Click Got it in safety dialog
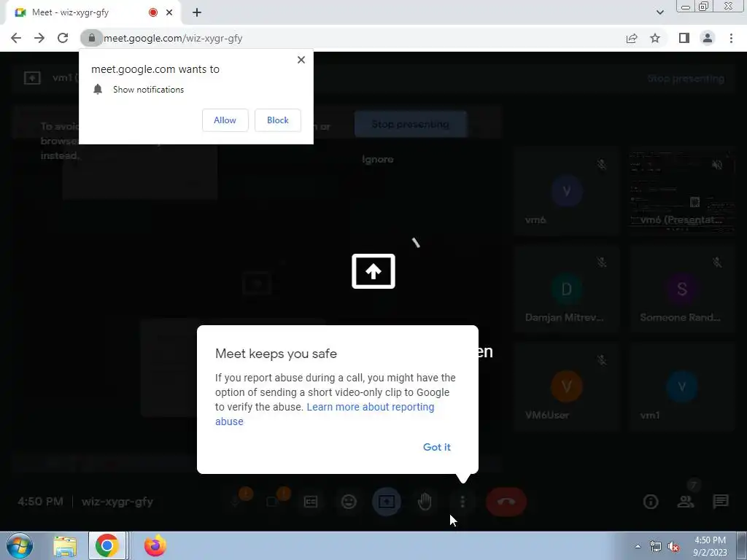This screenshot has width=747, height=560. [436, 447]
